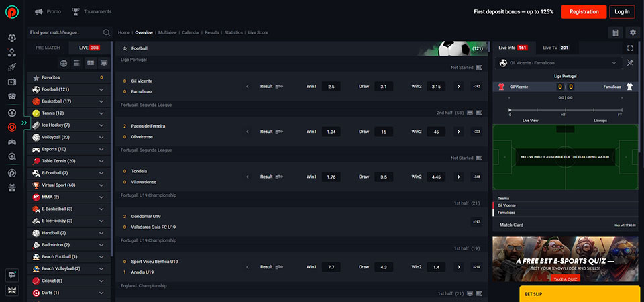Click the UK flag language icon
The width and height of the screenshot is (644, 302).
[x=12, y=290]
